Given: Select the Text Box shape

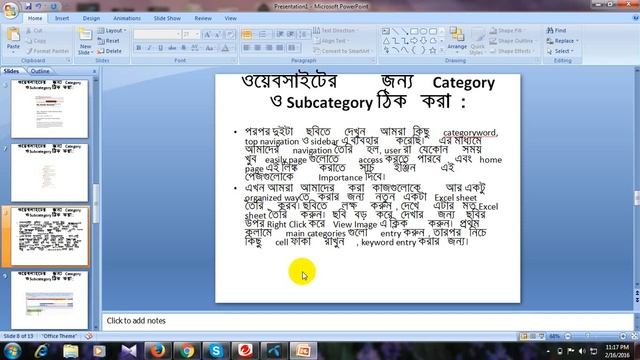Looking at the screenshot, I should coord(386,31).
